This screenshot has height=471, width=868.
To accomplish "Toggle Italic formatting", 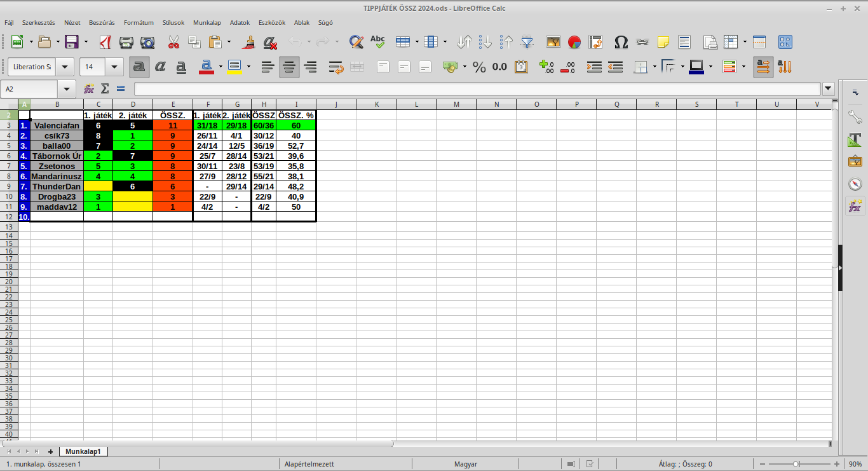I will coord(161,67).
